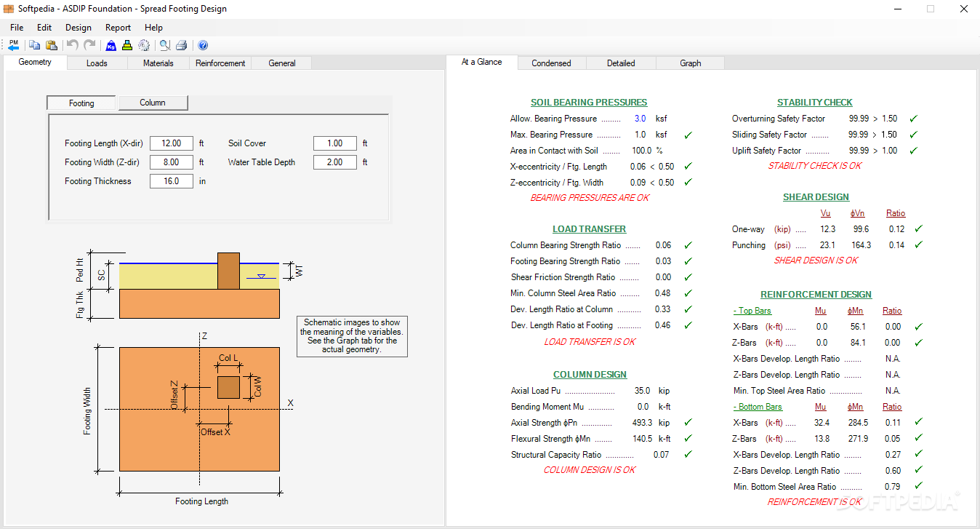Screen dimensions: 980x529
Task: Click the '- Top Bars' label
Action: tap(752, 311)
